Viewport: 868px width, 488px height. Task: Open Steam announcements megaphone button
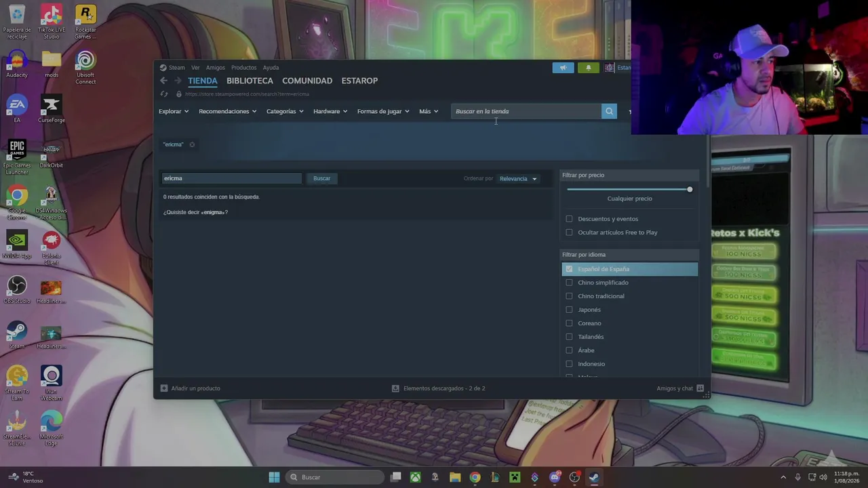point(563,68)
